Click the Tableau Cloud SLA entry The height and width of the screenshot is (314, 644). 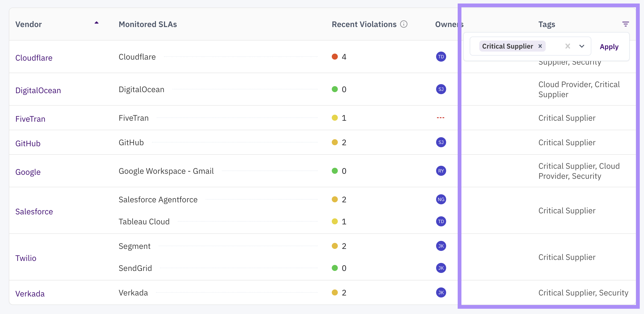(x=144, y=222)
